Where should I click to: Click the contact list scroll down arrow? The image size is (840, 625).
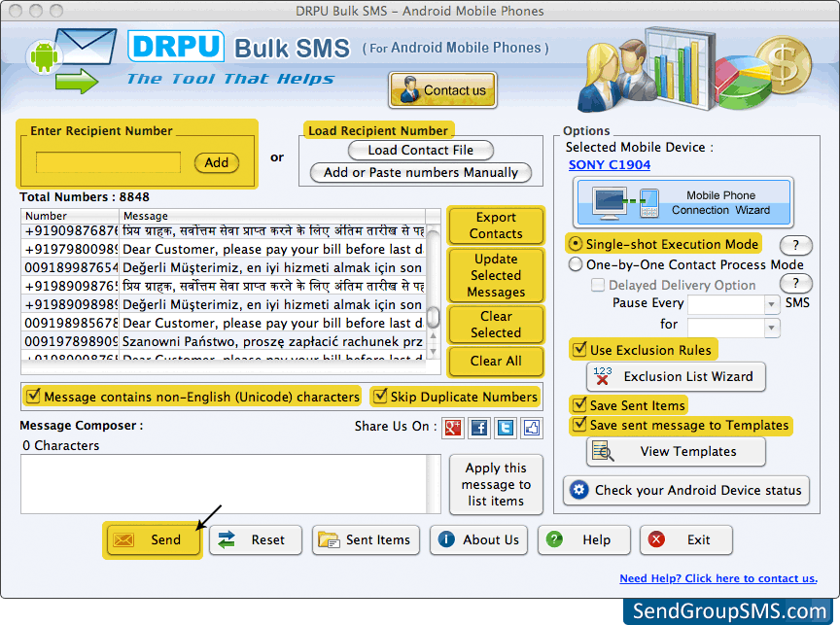click(433, 351)
